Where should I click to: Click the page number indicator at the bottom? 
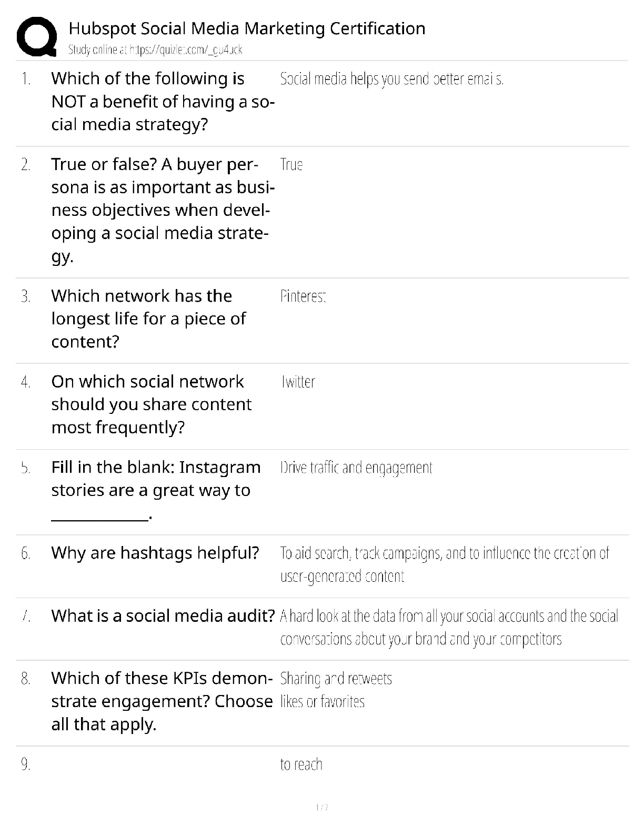click(x=322, y=808)
